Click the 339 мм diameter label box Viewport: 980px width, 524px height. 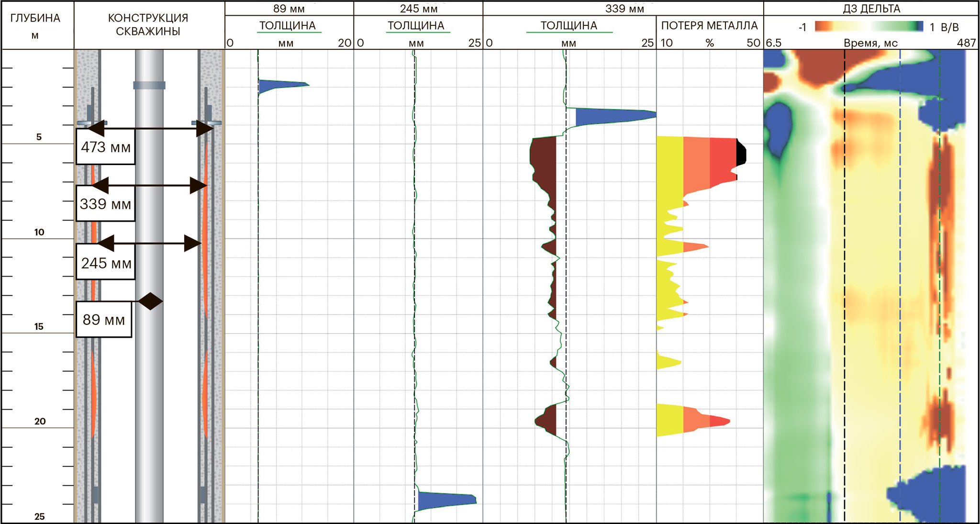coord(105,204)
